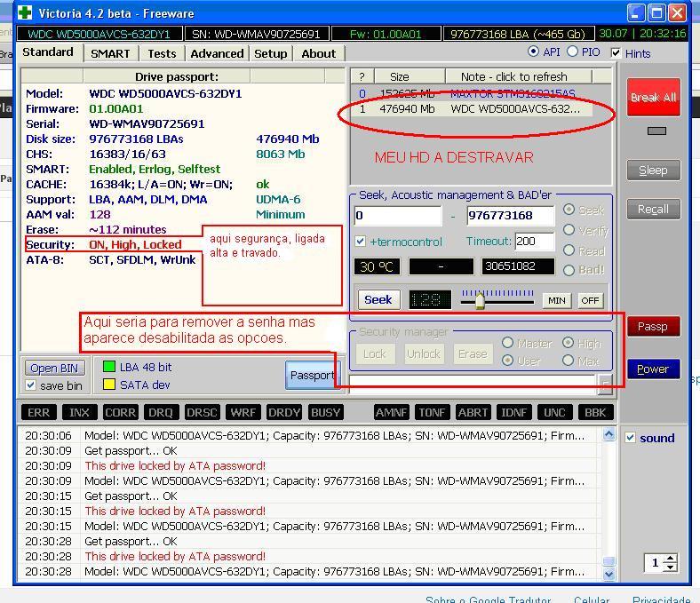
Task: Increase the spinner value next to 1
Action: coord(670,559)
